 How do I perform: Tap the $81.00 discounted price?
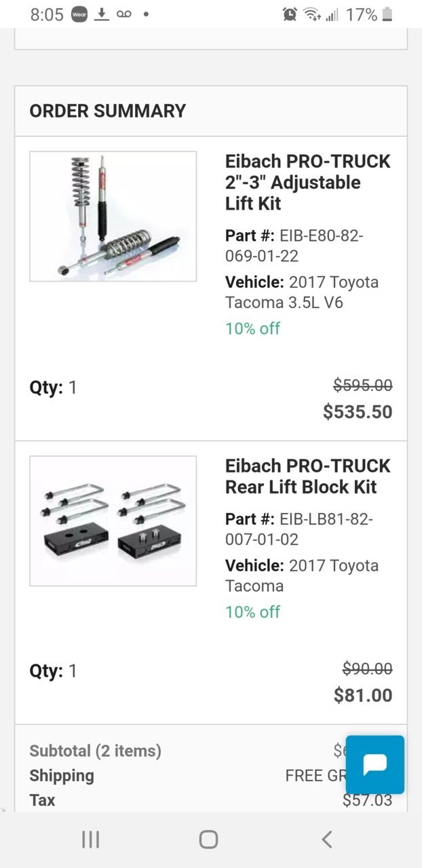pos(363,696)
